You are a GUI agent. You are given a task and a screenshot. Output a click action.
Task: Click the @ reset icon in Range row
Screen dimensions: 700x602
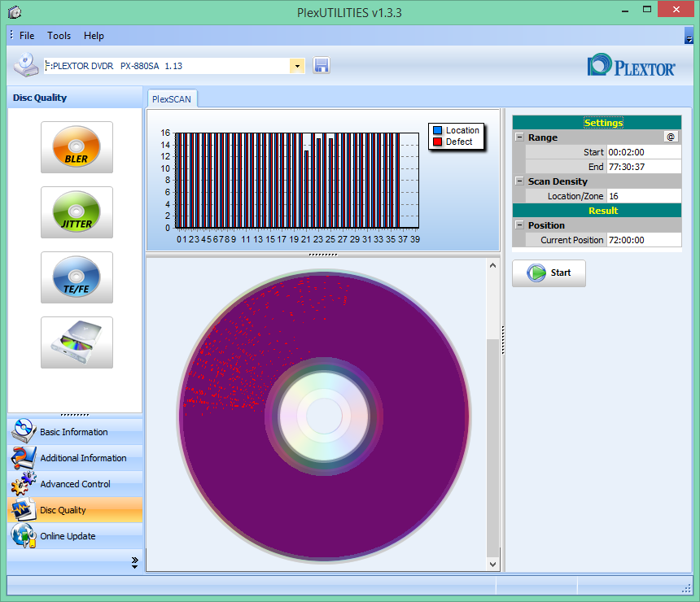point(671,137)
